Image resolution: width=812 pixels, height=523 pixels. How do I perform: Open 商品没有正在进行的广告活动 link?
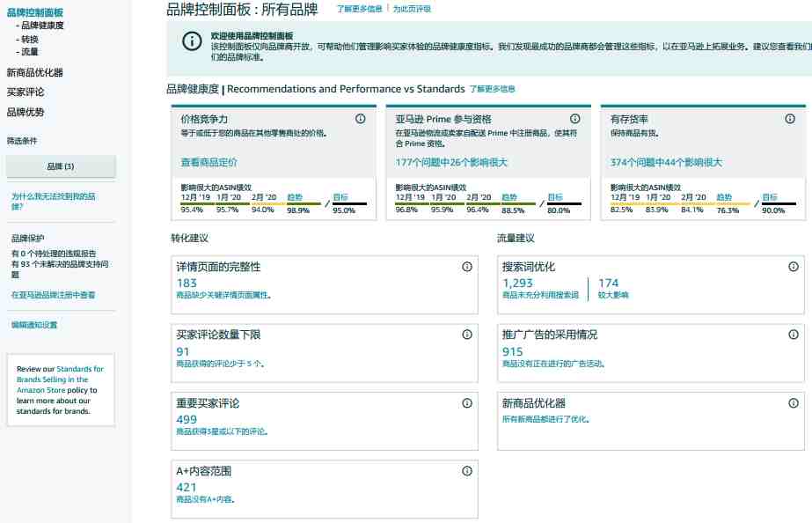[553, 364]
